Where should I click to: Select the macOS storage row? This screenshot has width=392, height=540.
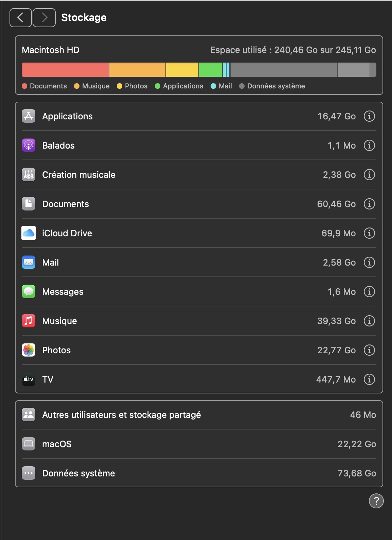(x=199, y=444)
